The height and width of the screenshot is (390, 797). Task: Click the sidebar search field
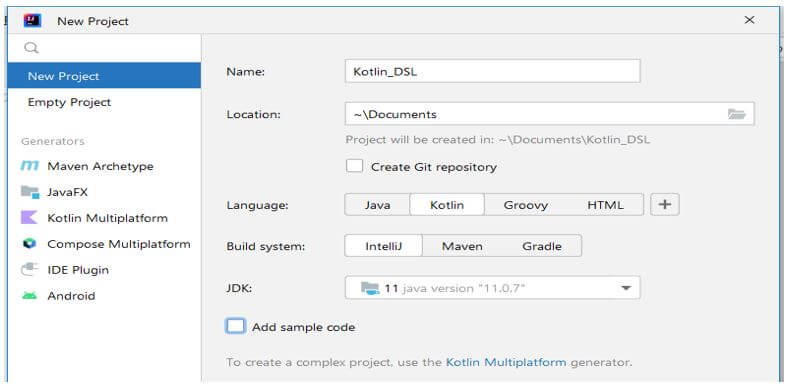(x=104, y=48)
